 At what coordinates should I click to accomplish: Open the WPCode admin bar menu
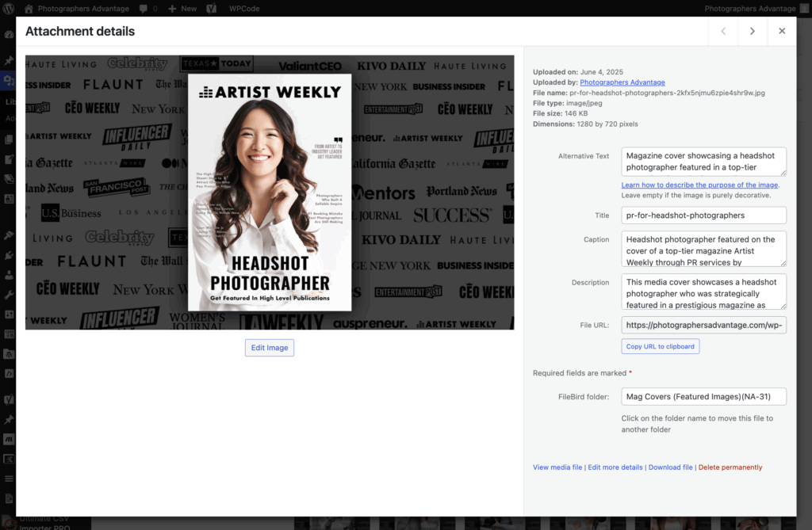click(x=244, y=9)
